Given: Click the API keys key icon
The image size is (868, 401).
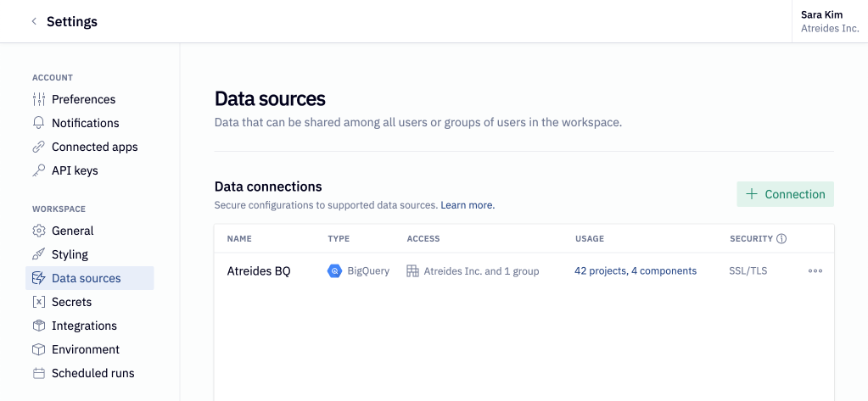Looking at the screenshot, I should point(39,170).
